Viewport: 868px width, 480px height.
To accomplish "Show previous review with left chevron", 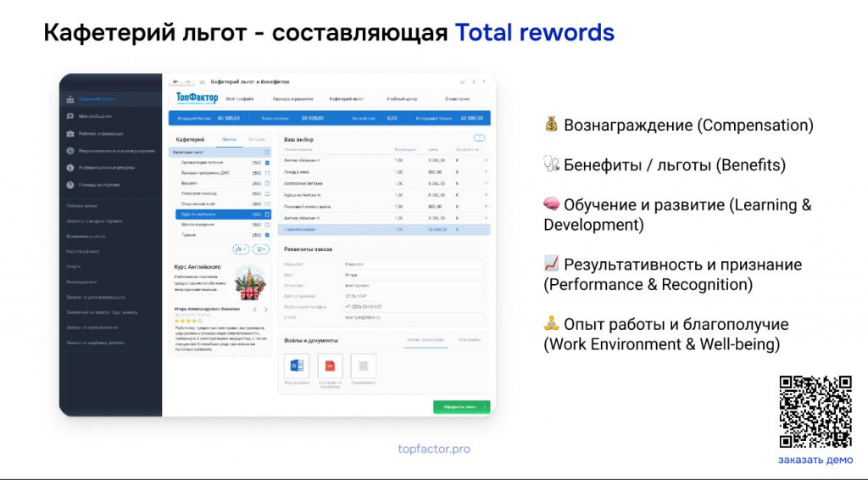I will coord(254,310).
